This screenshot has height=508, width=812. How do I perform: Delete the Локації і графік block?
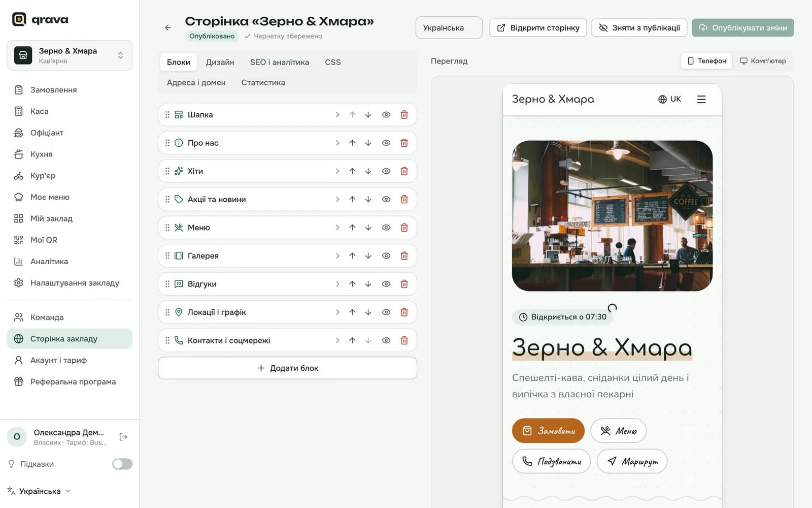click(x=404, y=312)
